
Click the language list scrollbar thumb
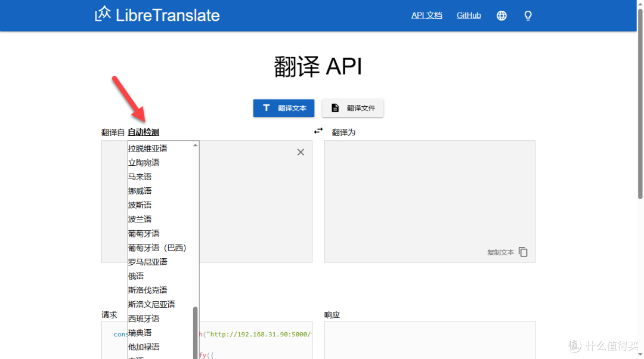click(x=196, y=332)
